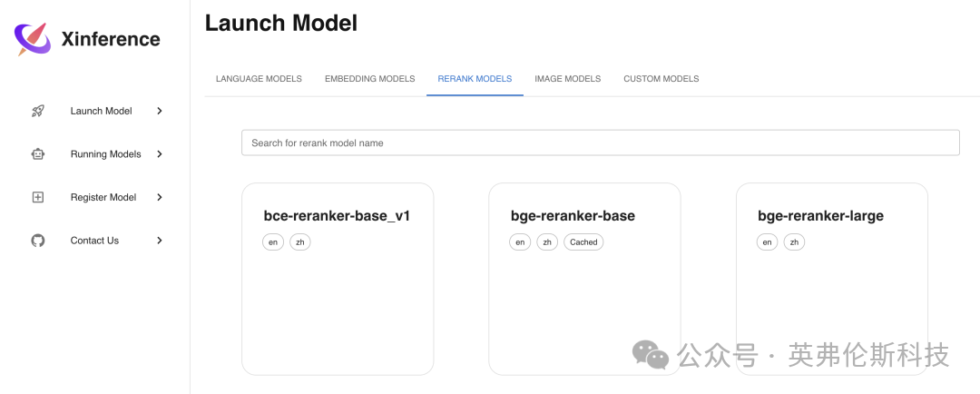Click the Contact Us GitHub icon

click(x=38, y=241)
